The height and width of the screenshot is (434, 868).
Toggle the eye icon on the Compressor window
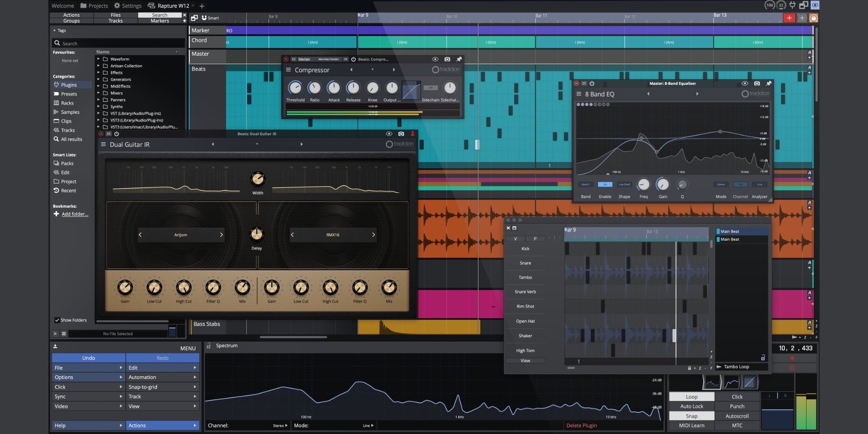[435, 59]
